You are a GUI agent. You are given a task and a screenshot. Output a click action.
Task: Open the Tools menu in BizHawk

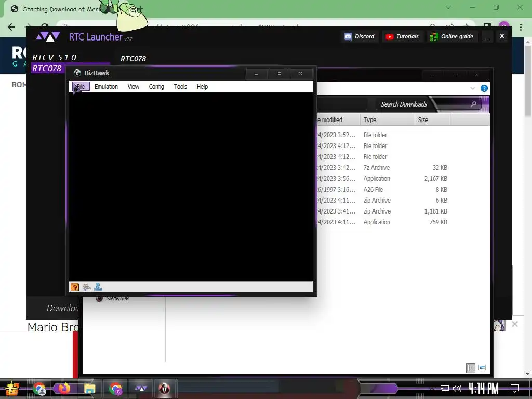180,87
